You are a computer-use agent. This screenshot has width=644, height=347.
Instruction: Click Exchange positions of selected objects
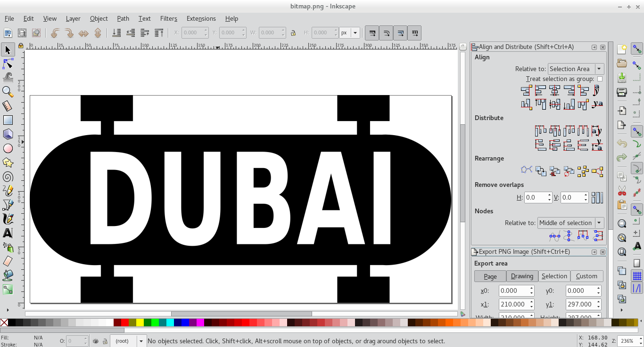pos(540,171)
